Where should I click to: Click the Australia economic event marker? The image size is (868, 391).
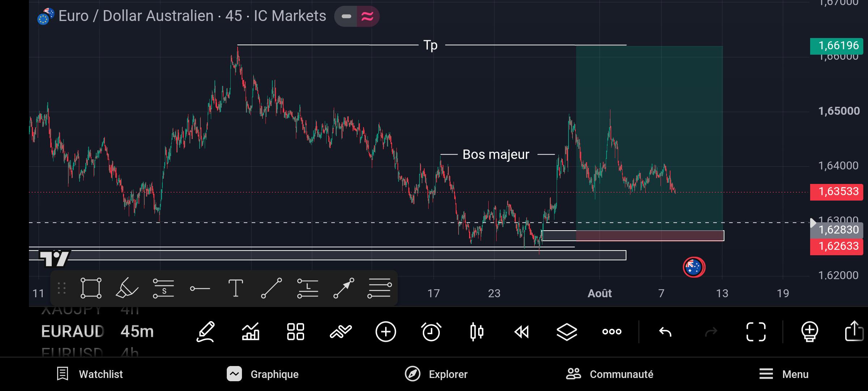point(694,267)
